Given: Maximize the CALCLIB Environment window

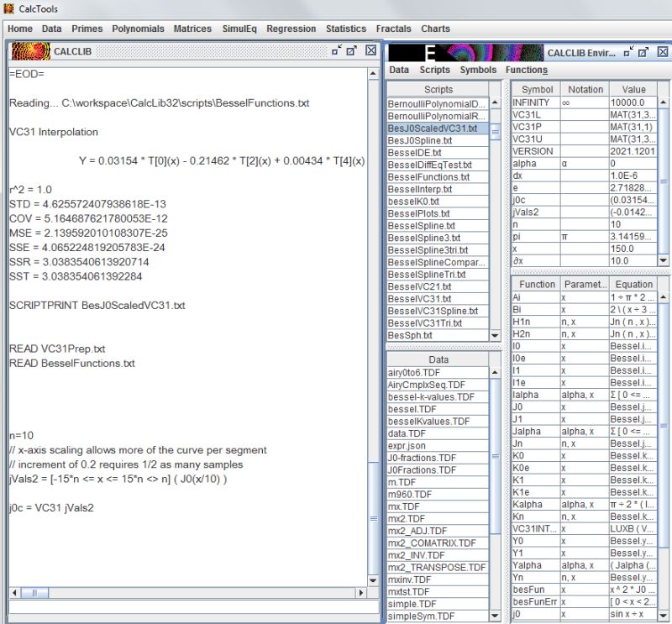Looking at the screenshot, I should 643,52.
